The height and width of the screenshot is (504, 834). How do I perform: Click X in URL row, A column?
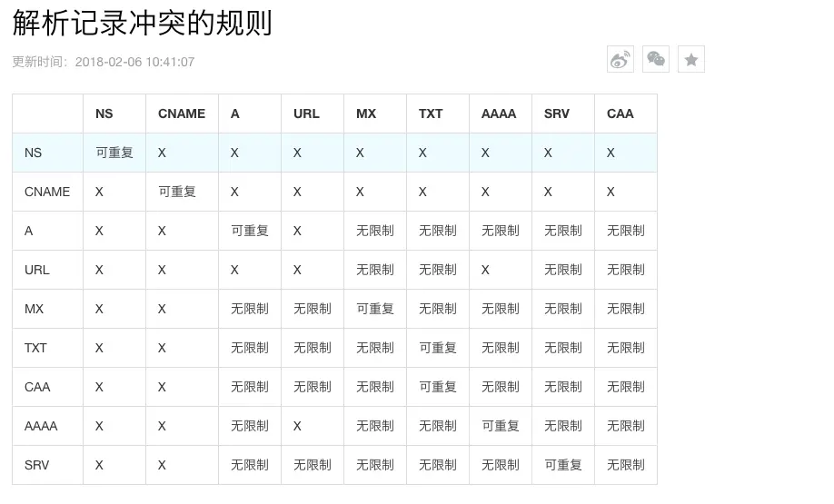click(234, 270)
